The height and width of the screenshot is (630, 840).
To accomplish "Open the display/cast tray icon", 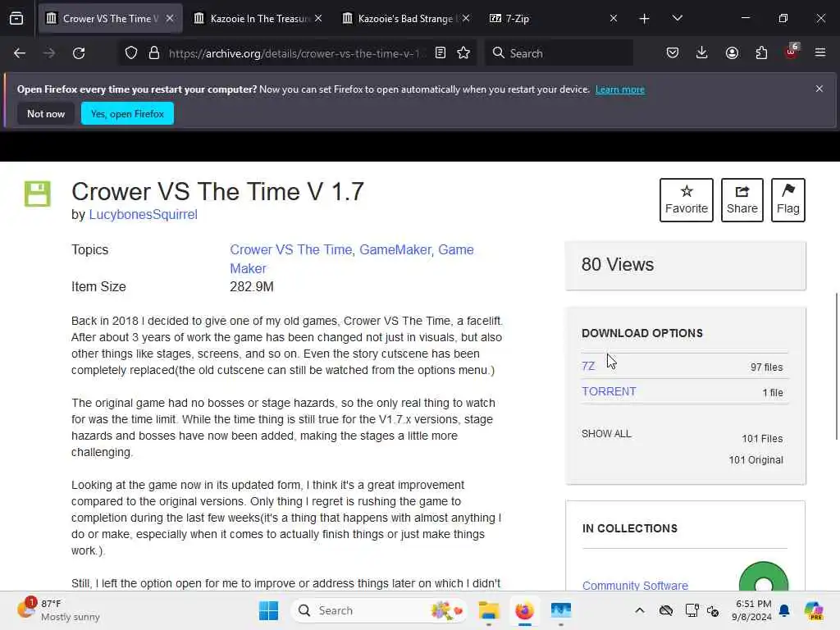I will click(692, 610).
